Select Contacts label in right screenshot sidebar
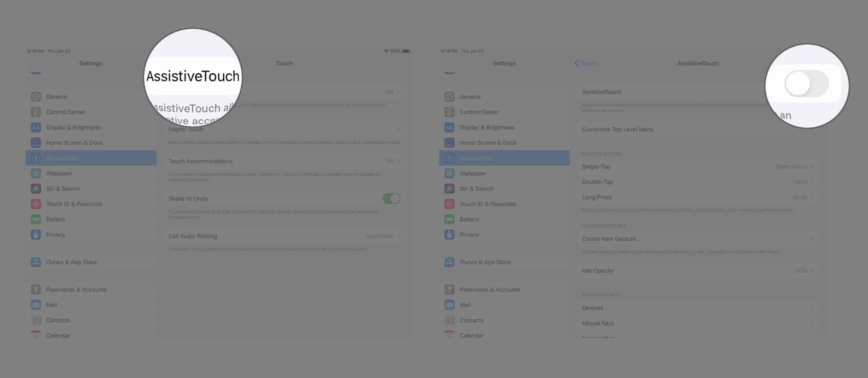The width and height of the screenshot is (868, 378). 472,320
